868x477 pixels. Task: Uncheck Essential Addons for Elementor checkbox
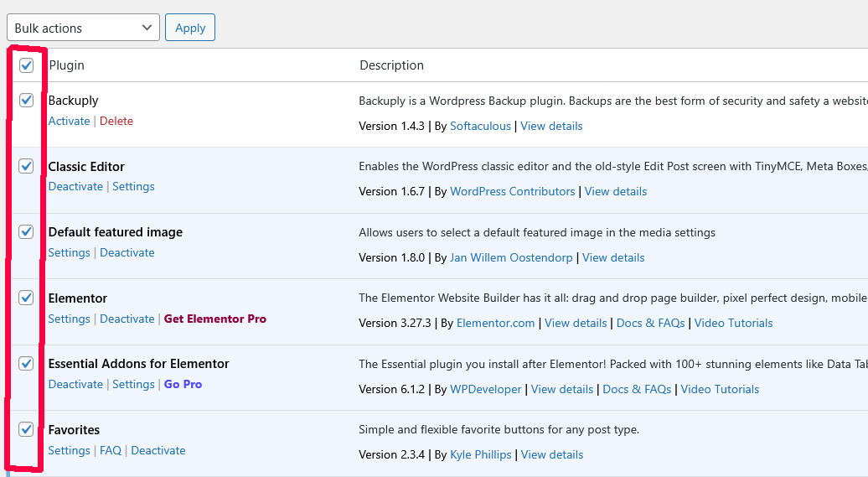click(26, 364)
